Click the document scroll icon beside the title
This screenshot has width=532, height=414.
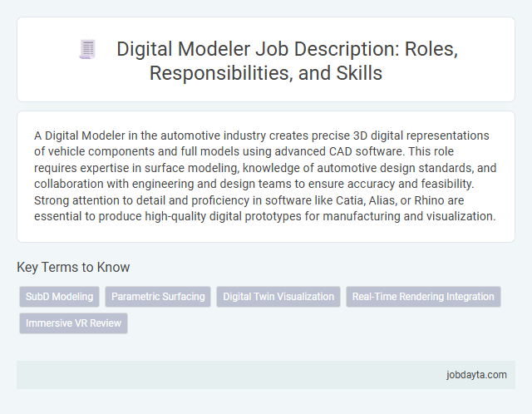click(x=87, y=49)
